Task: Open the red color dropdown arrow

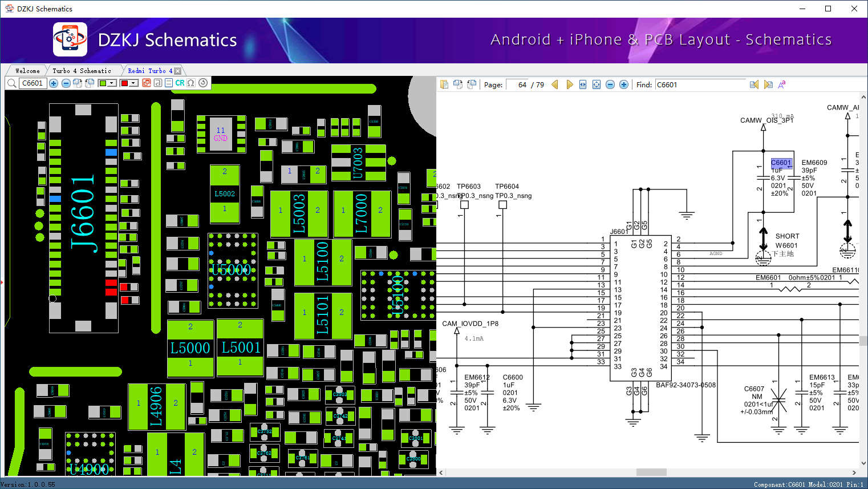Action: click(134, 83)
